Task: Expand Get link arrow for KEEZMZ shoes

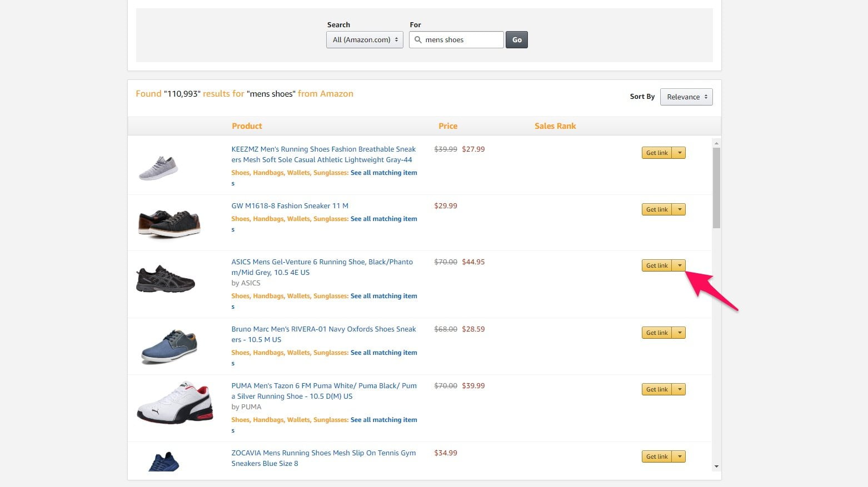Action: [x=679, y=153]
